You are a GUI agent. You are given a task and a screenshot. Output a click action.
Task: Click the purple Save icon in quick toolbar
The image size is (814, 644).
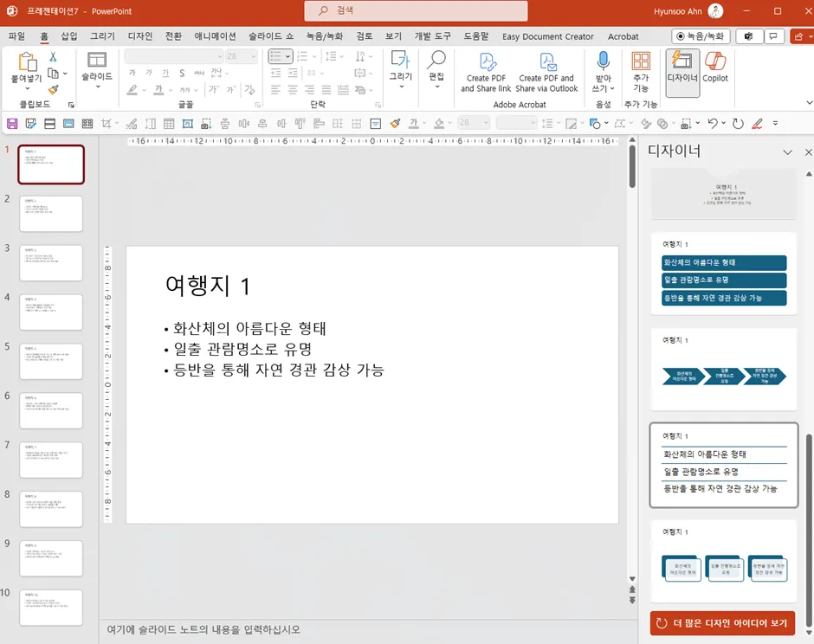click(12, 124)
